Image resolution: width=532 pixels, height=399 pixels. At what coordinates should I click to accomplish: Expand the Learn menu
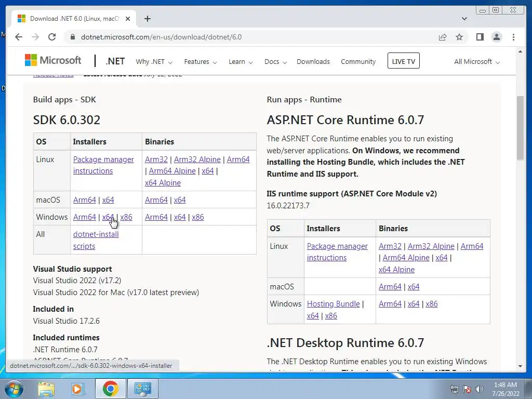point(241,62)
